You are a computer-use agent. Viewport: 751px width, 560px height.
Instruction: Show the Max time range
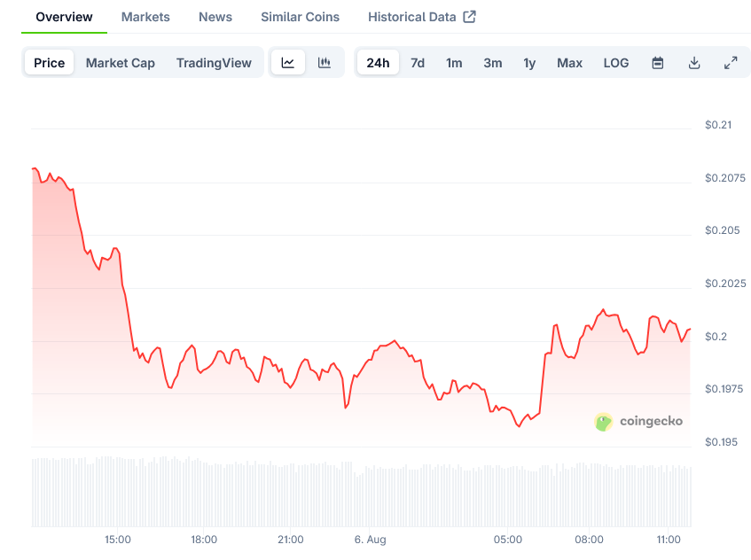pos(569,63)
